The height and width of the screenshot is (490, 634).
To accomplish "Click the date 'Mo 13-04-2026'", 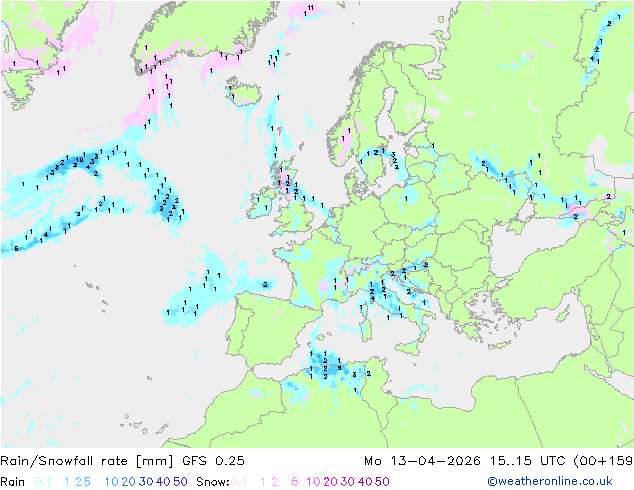I will pyautogui.click(x=422, y=461).
